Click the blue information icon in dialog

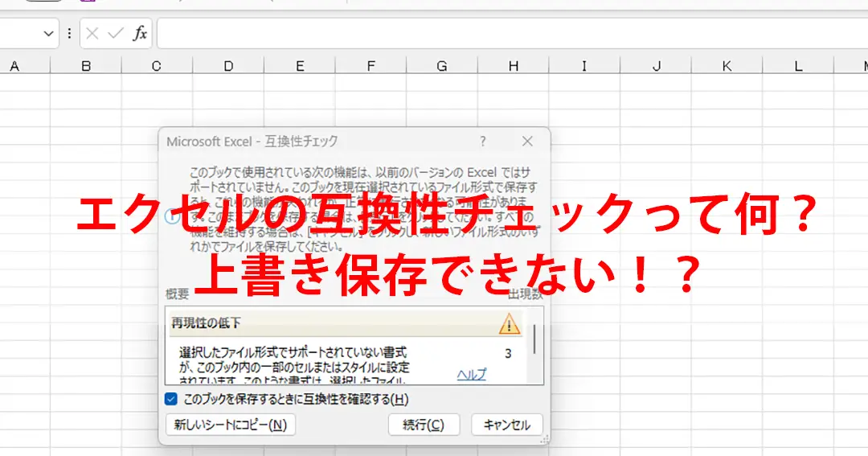[170, 216]
